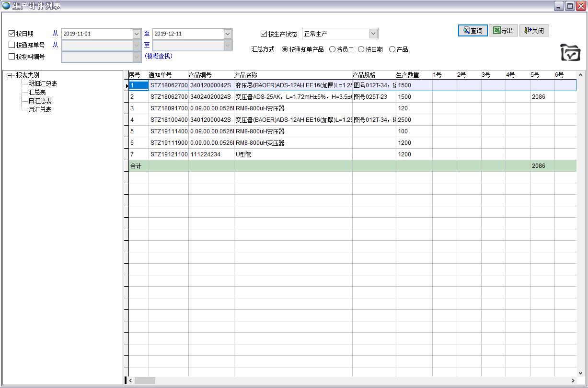Click the 关闭 exit button

pyautogui.click(x=534, y=31)
